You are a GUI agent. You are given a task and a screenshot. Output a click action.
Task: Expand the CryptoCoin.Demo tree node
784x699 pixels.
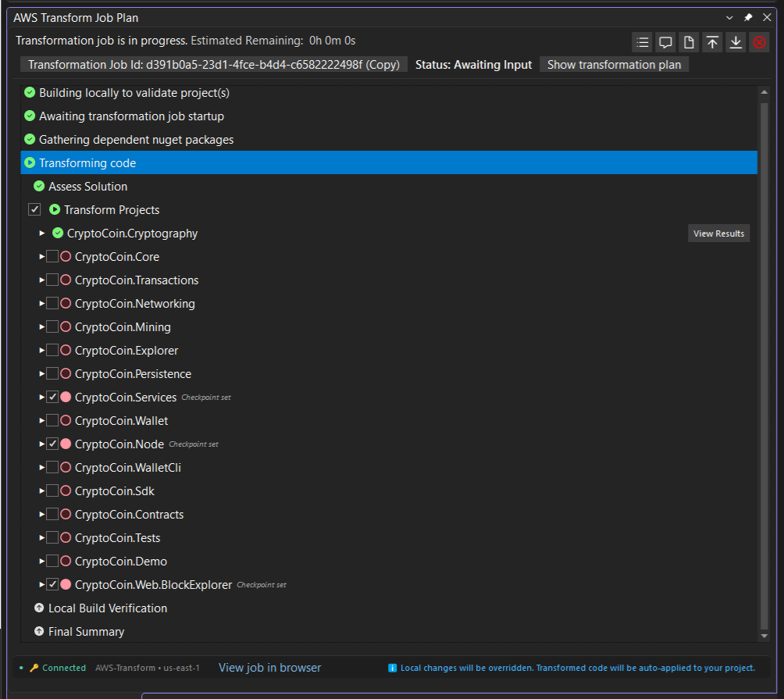(42, 561)
